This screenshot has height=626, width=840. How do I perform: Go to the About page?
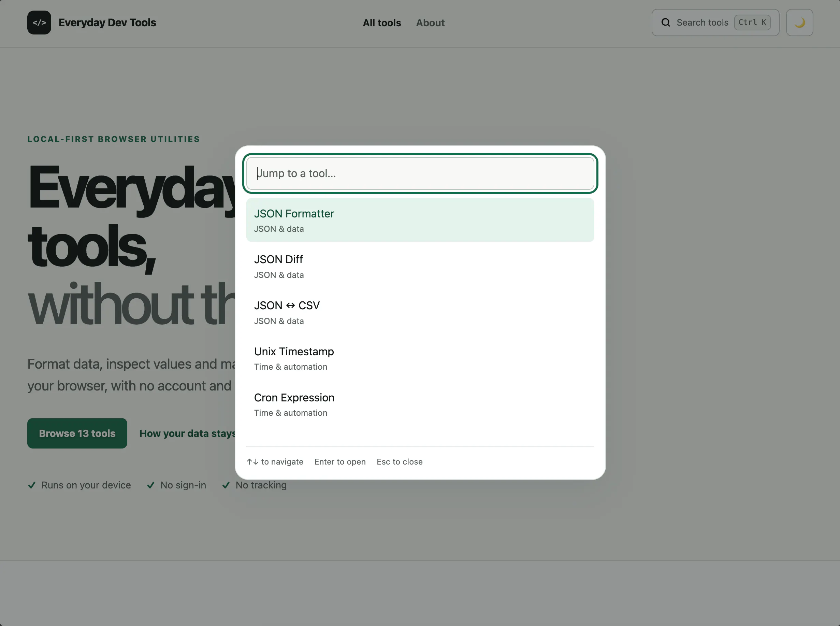(430, 23)
